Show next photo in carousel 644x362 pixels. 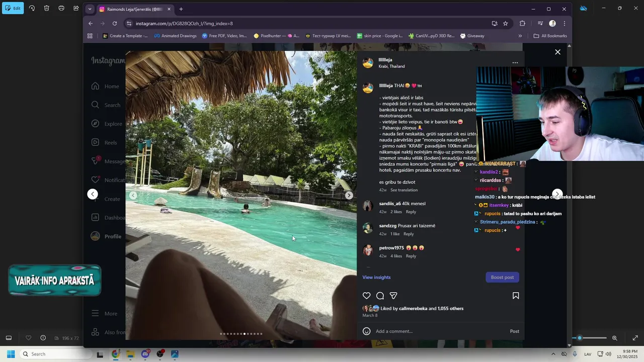coord(349,196)
